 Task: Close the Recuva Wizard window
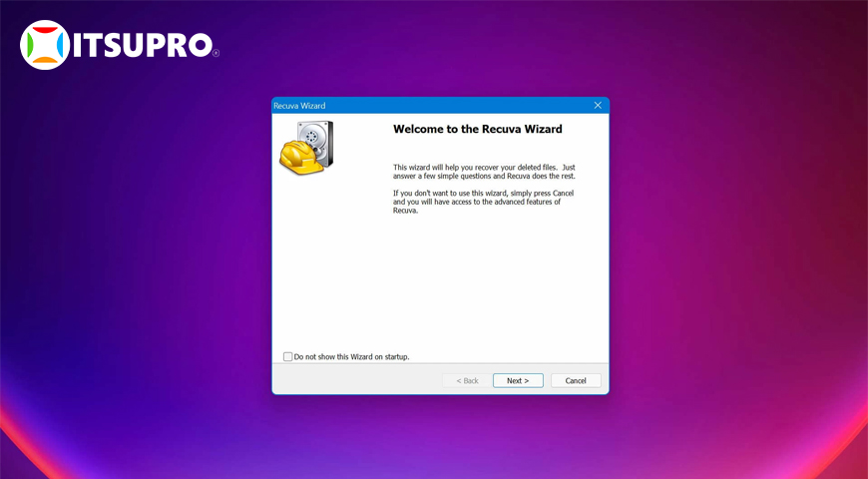(598, 105)
